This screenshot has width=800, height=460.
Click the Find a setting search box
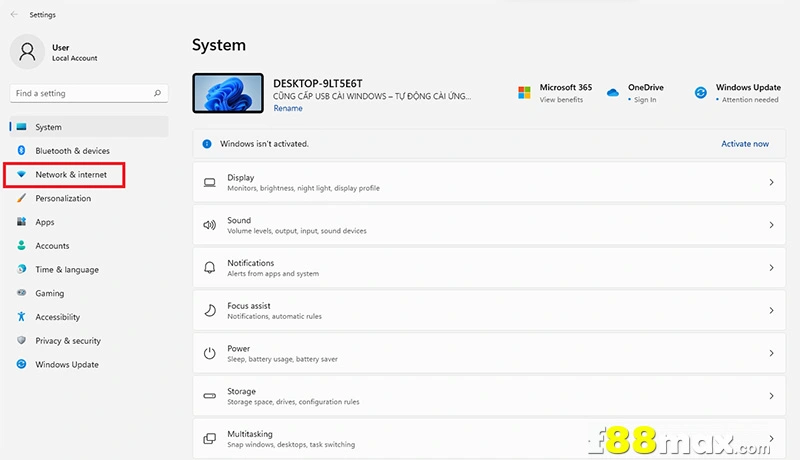point(89,93)
